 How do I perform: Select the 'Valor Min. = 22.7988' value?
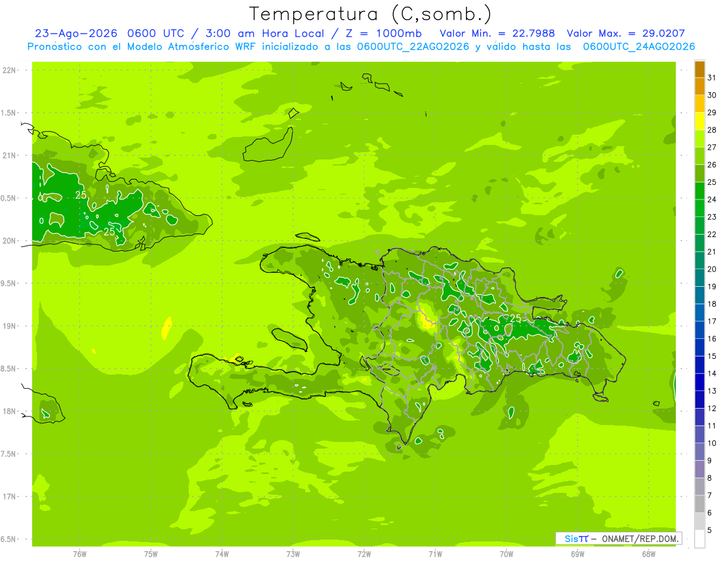click(497, 33)
